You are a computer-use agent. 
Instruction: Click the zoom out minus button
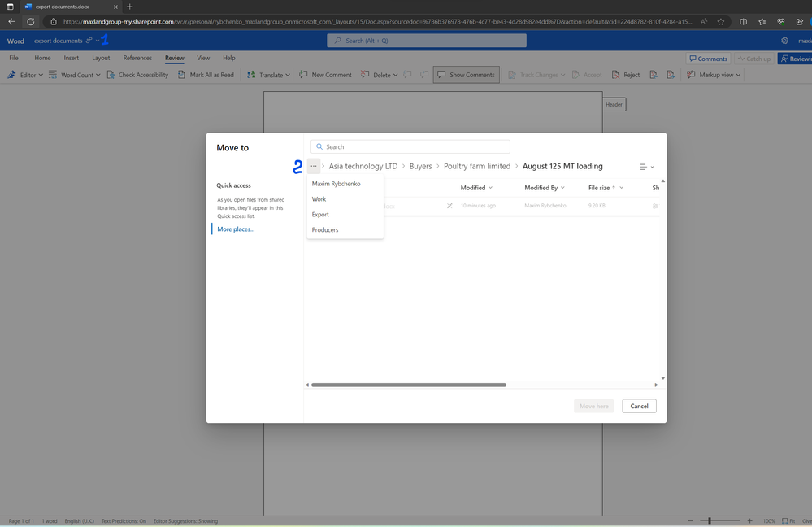point(690,520)
